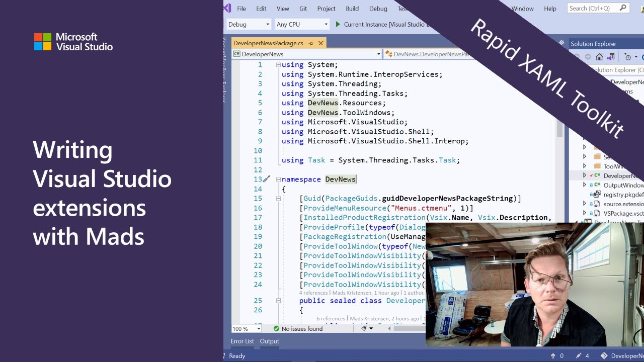Expand the VSPackage.vsct node in Solution Explorer
The height and width of the screenshot is (362, 644).
(x=585, y=214)
